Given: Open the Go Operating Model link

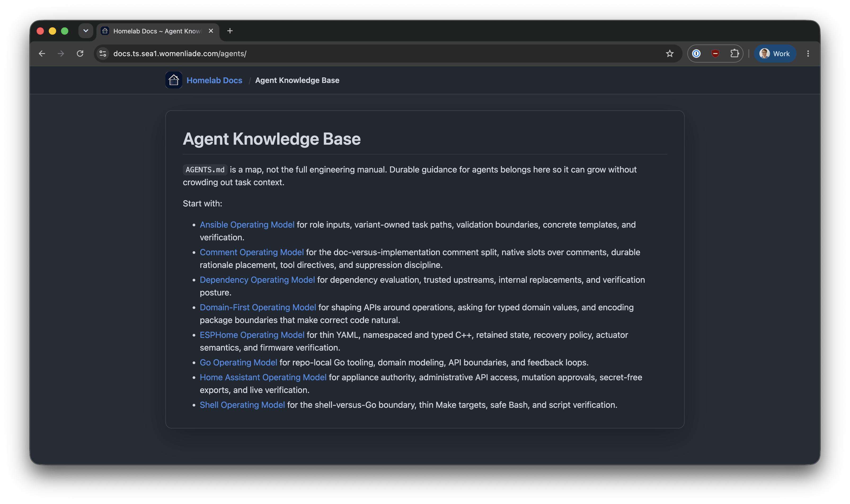Looking at the screenshot, I should click(x=238, y=362).
